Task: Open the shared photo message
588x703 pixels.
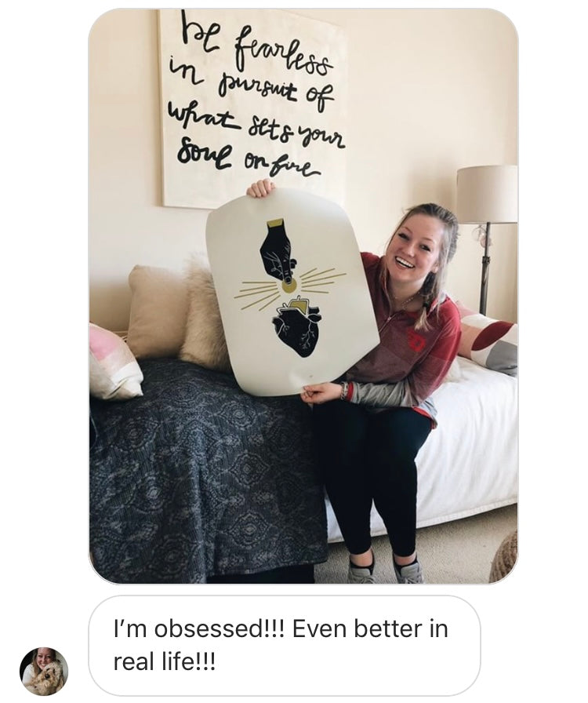Action: [303, 296]
